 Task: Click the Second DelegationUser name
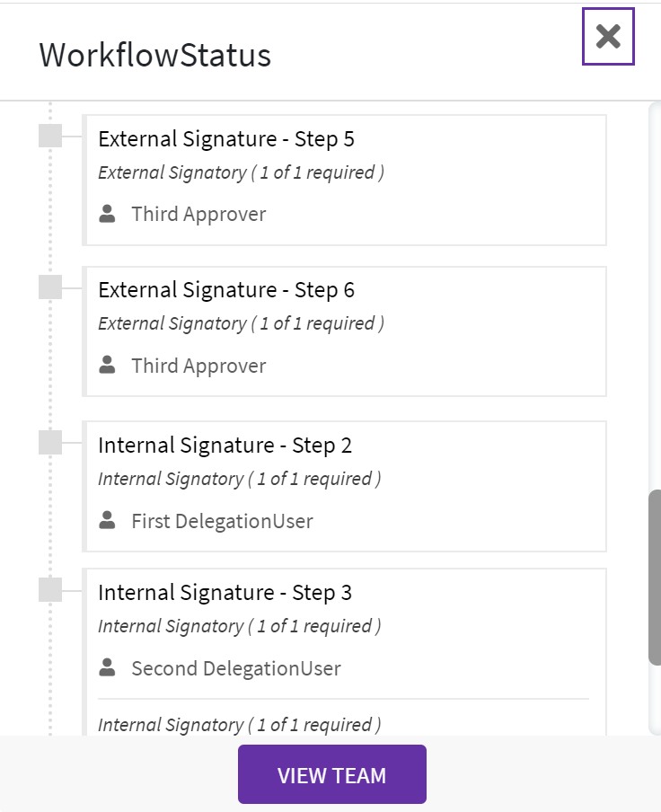point(235,668)
